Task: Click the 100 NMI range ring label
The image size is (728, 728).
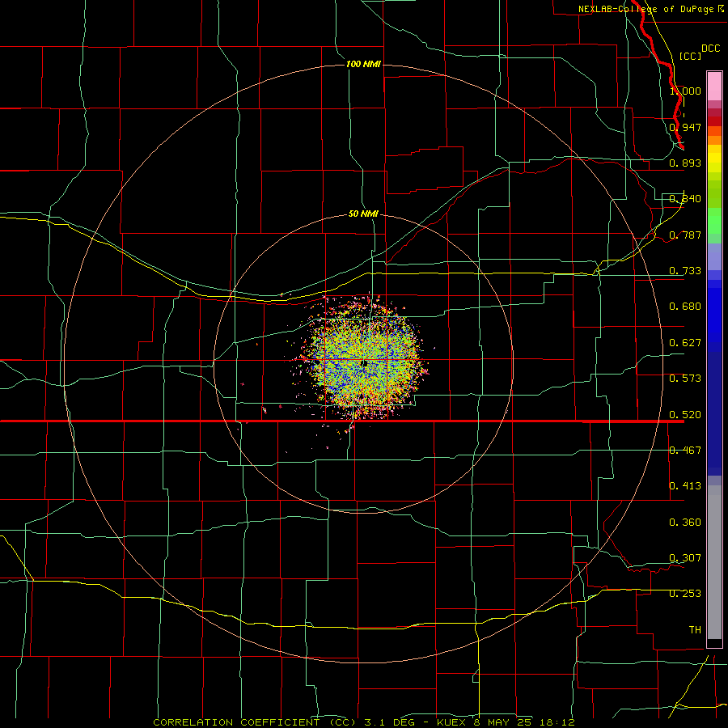Action: [363, 64]
